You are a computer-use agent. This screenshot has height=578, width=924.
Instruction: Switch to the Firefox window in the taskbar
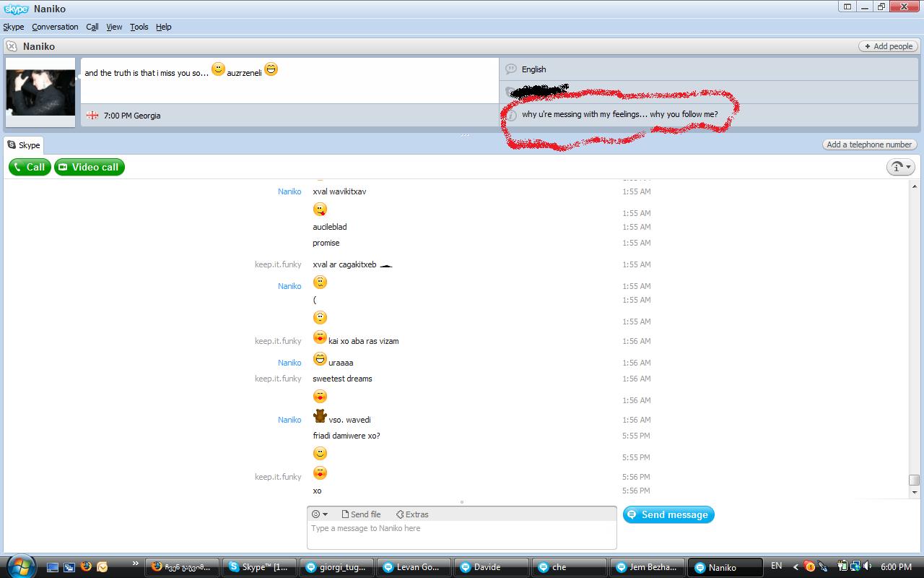coord(182,567)
